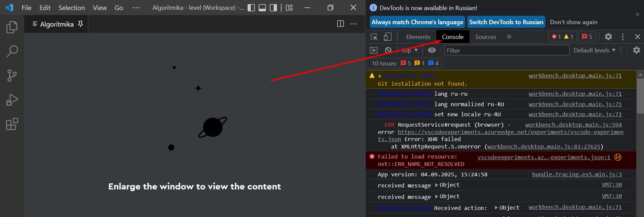
Task: Click Switch DevTools to Russian button
Action: [x=506, y=22]
